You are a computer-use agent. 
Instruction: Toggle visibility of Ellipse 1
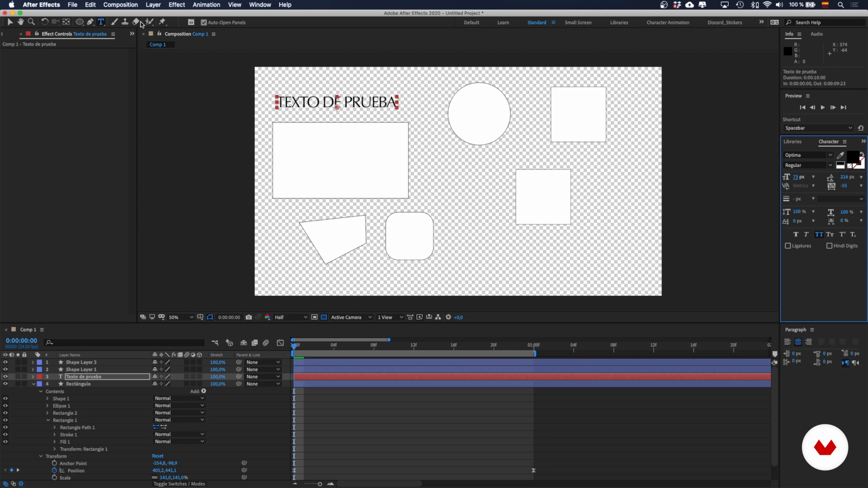coord(5,406)
